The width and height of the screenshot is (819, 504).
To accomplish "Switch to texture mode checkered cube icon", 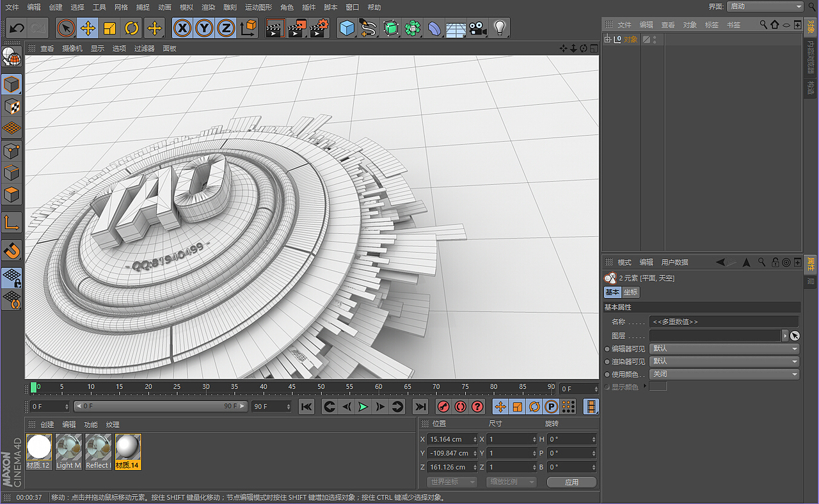I will click(12, 106).
